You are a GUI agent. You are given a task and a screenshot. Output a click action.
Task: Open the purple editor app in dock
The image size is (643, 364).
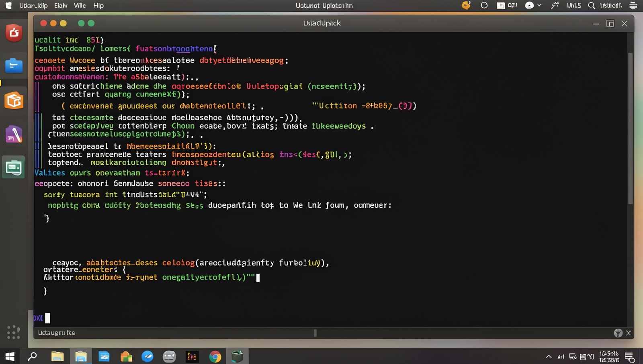tap(14, 134)
